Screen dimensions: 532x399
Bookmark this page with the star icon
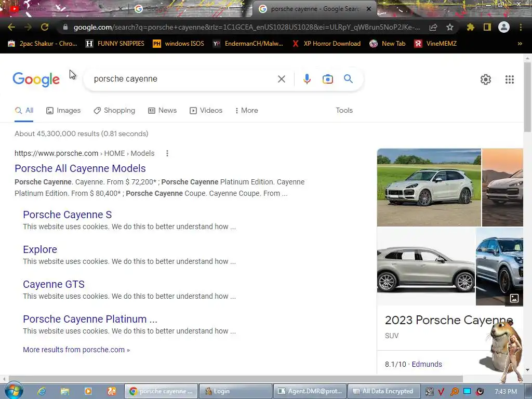(x=449, y=27)
